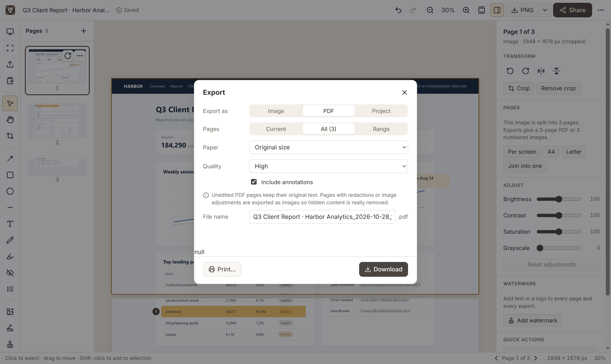Choose Current pages option
This screenshot has height=364, width=611.
pyautogui.click(x=276, y=129)
